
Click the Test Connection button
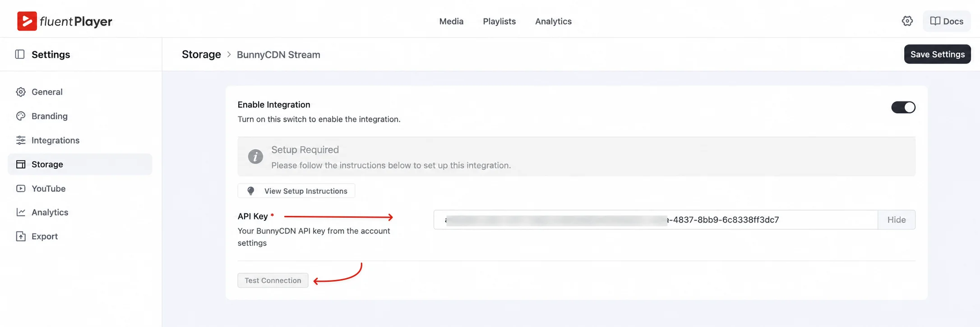coord(273,280)
